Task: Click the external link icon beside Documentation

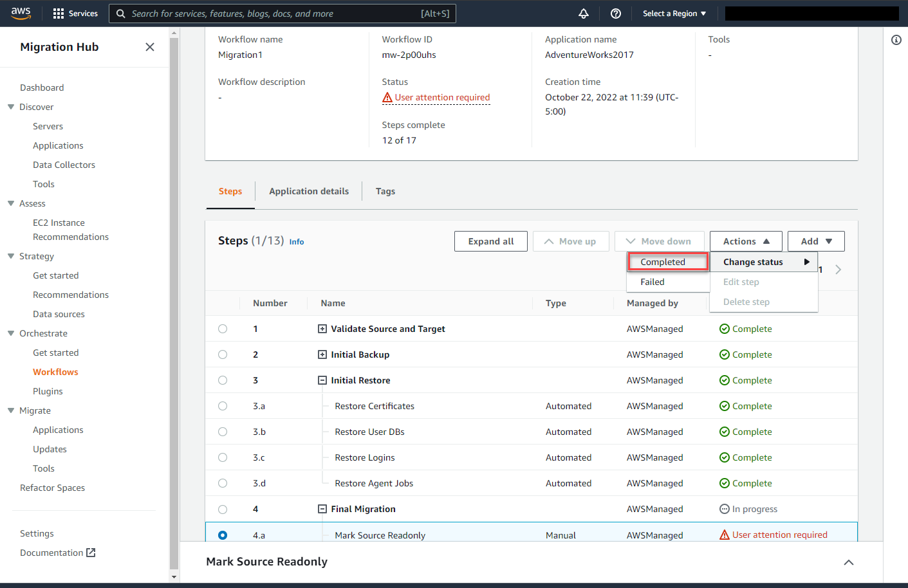Action: [91, 553]
